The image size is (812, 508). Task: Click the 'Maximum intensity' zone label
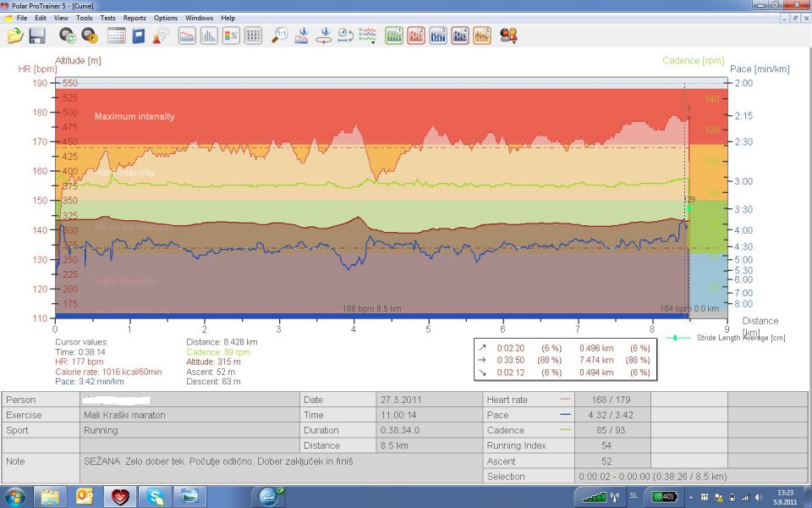pyautogui.click(x=134, y=117)
